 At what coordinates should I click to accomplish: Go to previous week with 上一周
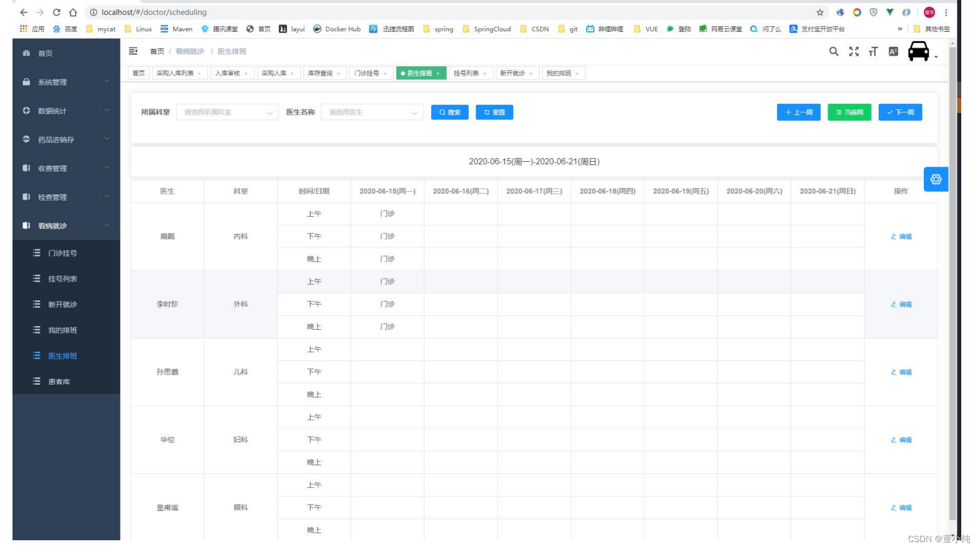coord(799,112)
